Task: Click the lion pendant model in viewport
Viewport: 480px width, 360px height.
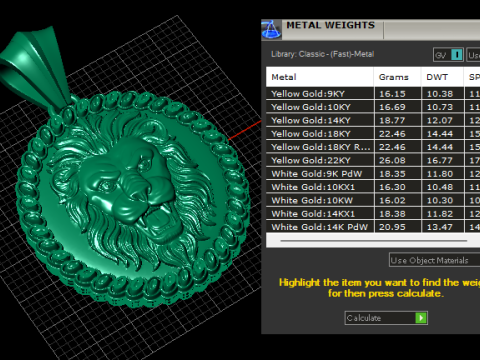Action: 133,200
